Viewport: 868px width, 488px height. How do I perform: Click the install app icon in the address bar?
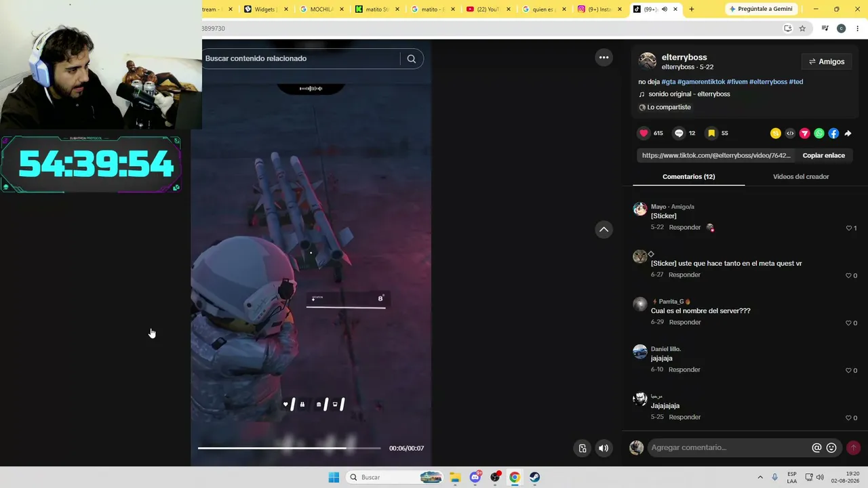[x=787, y=28]
